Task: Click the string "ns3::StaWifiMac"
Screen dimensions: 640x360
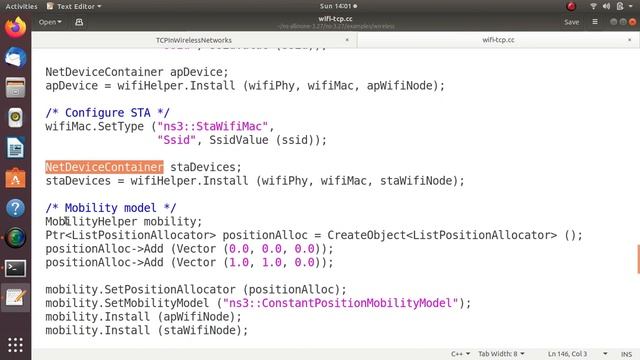Action: (x=213, y=126)
